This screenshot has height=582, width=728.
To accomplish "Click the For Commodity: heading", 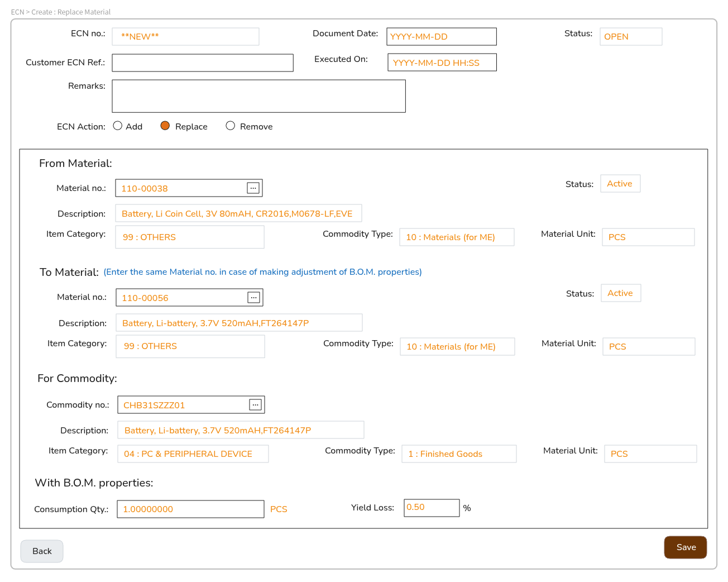I will tap(77, 379).
